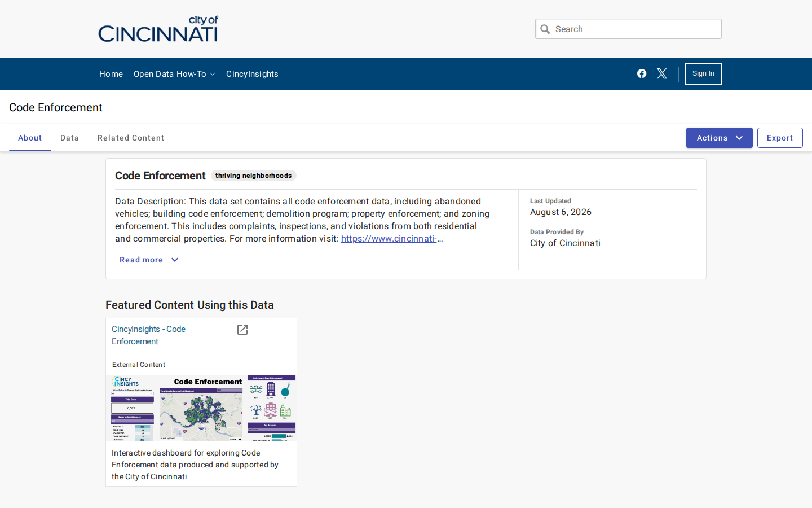Screen dimensions: 812x508
Task: Click 'City of Cincinnati' data provider text
Action: click(x=565, y=243)
